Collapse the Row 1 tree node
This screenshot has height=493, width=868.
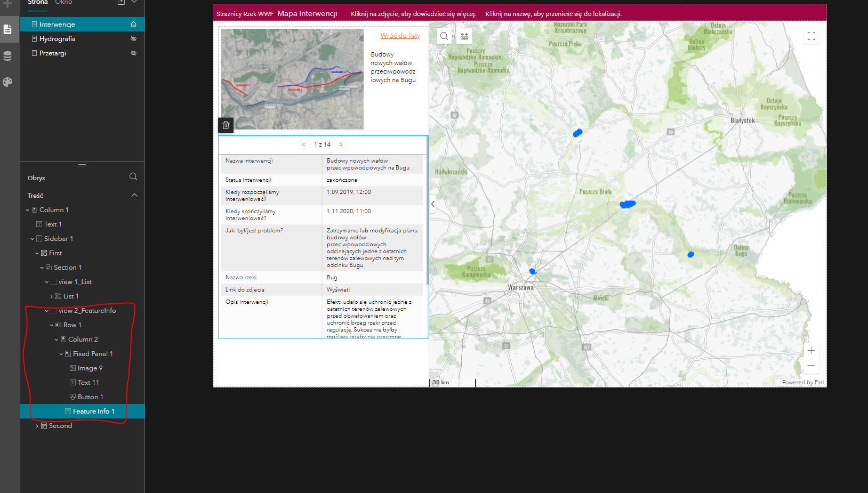[52, 325]
